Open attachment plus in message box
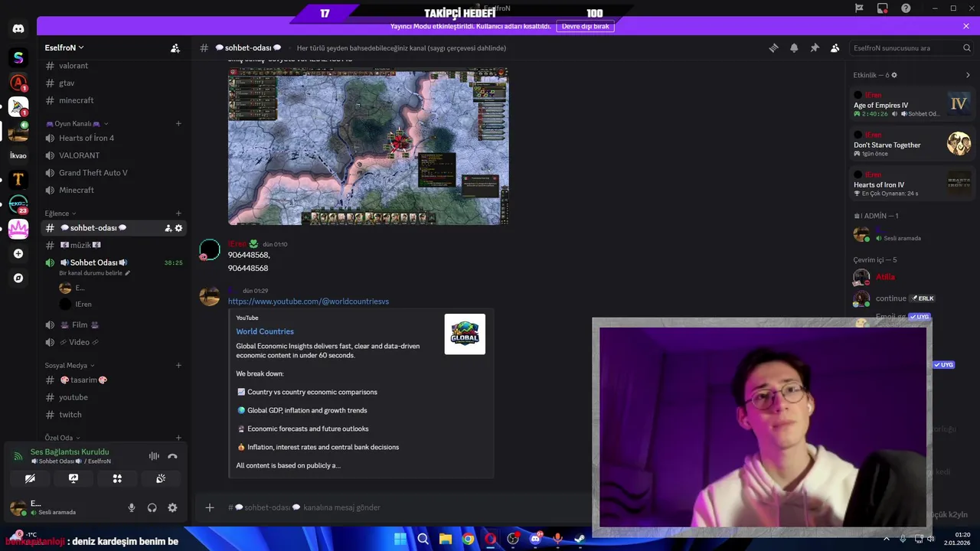 (210, 507)
